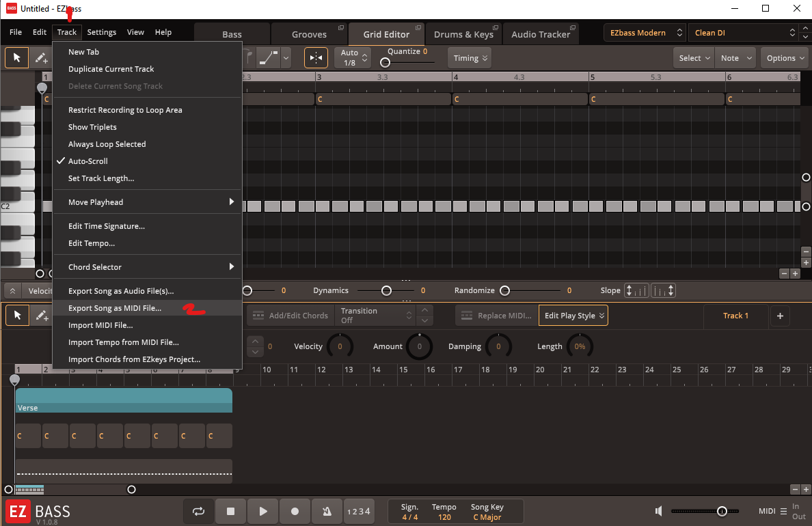Select the Verse song part block
The width and height of the screenshot is (812, 526).
pyautogui.click(x=124, y=400)
